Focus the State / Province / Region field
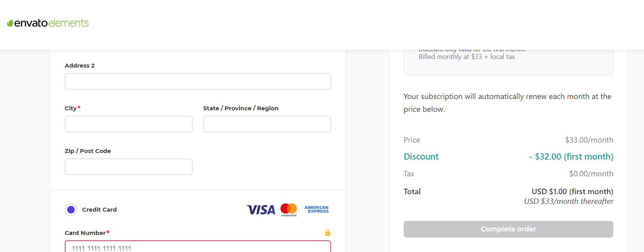Screen dimensions: 644x252 click(267, 124)
